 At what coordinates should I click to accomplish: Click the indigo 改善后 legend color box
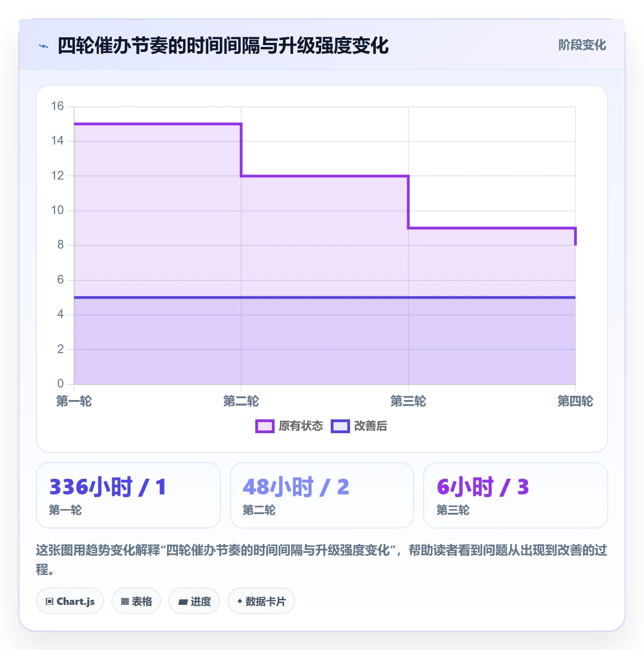(340, 426)
